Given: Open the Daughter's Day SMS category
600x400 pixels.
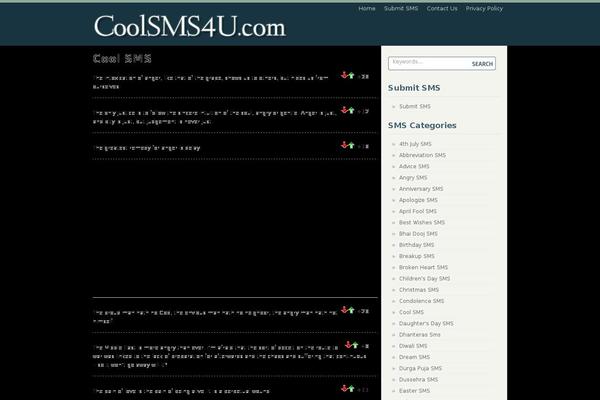Looking at the screenshot, I should 426,323.
